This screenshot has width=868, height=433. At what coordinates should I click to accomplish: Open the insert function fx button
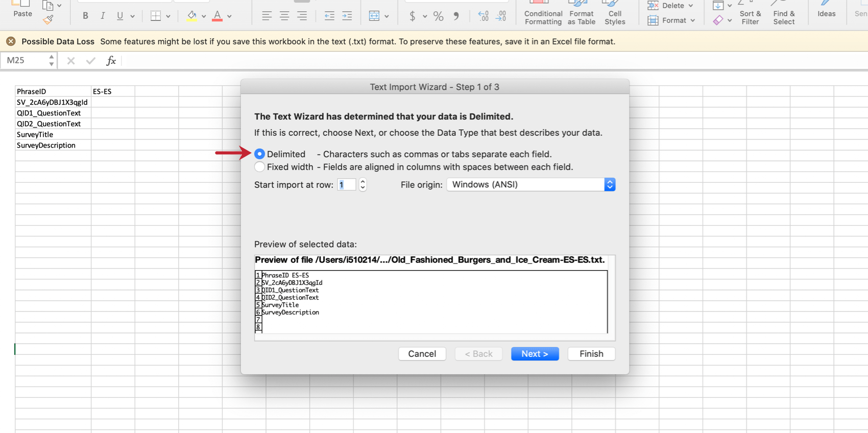(111, 61)
